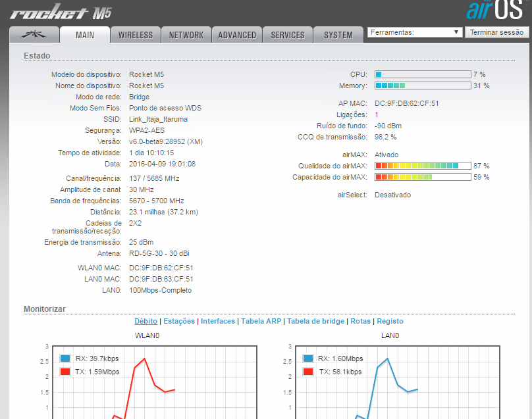532x419 pixels.
Task: Go to the ADVANCED tab
Action: coord(237,35)
